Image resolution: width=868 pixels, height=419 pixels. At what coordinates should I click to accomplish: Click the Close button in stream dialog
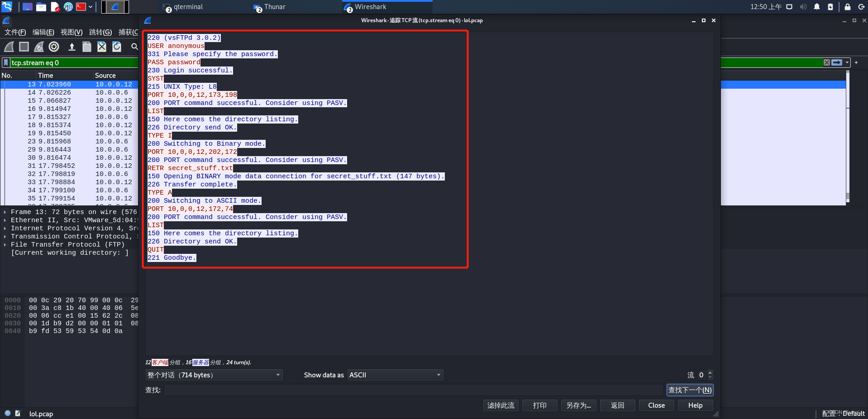click(x=657, y=405)
